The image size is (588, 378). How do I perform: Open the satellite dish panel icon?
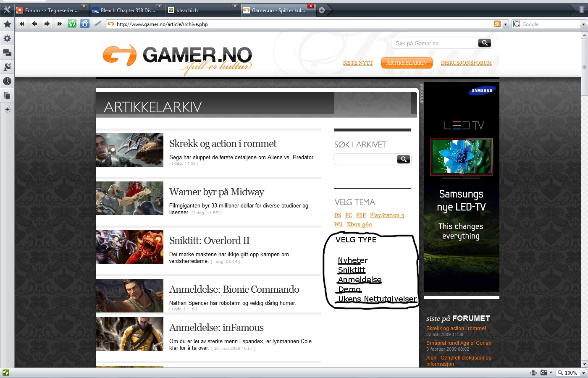click(7, 67)
